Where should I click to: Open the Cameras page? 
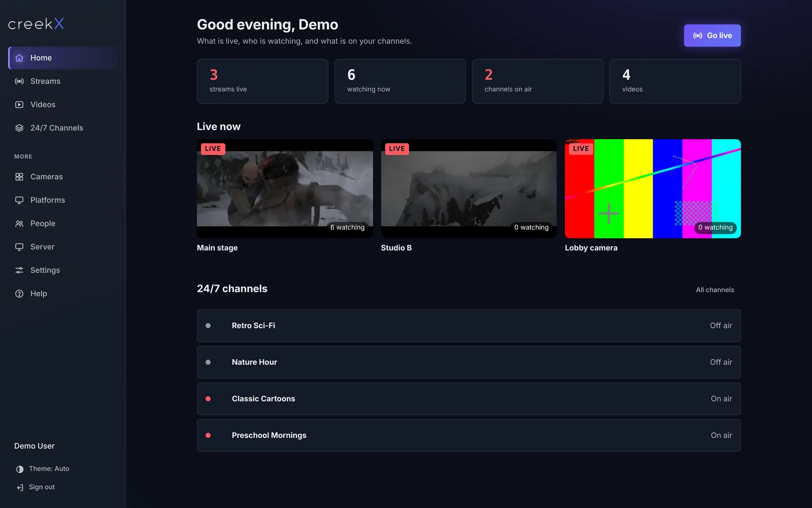[x=47, y=177]
